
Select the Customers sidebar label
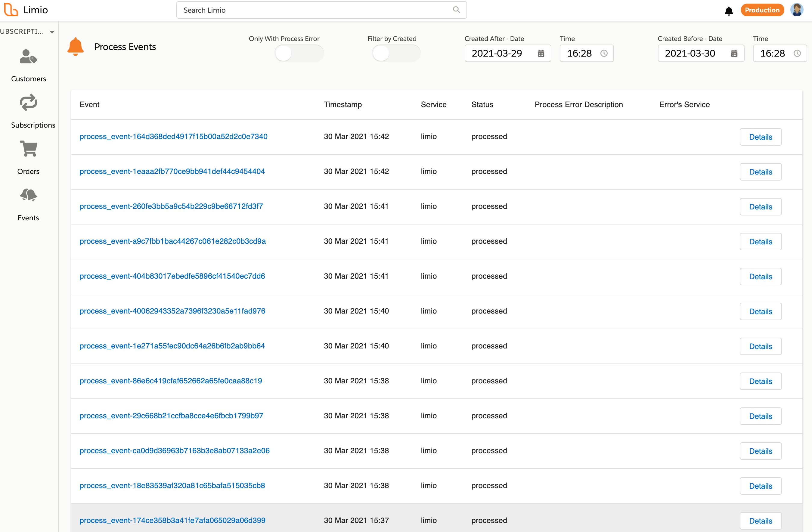pyautogui.click(x=28, y=79)
